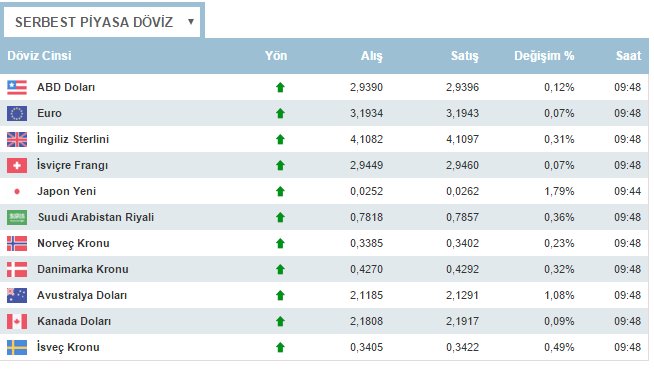
Task: Click the green up arrow for Euro
Action: coord(280,114)
